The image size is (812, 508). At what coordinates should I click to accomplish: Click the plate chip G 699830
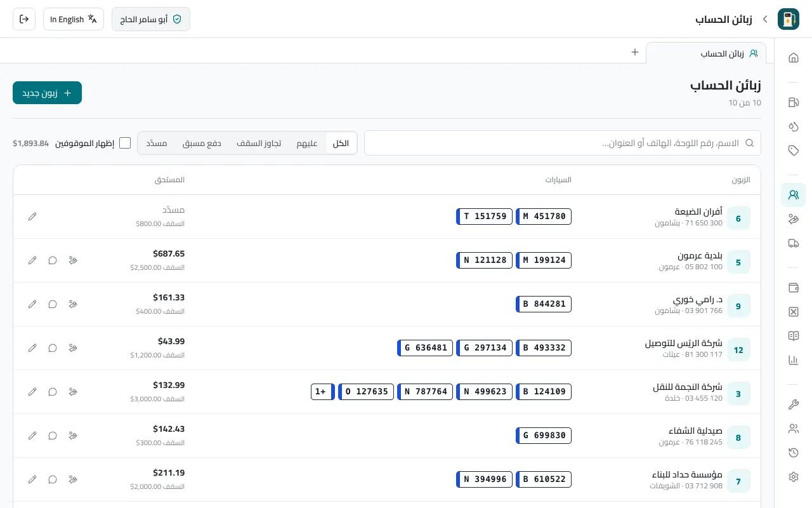(x=544, y=436)
